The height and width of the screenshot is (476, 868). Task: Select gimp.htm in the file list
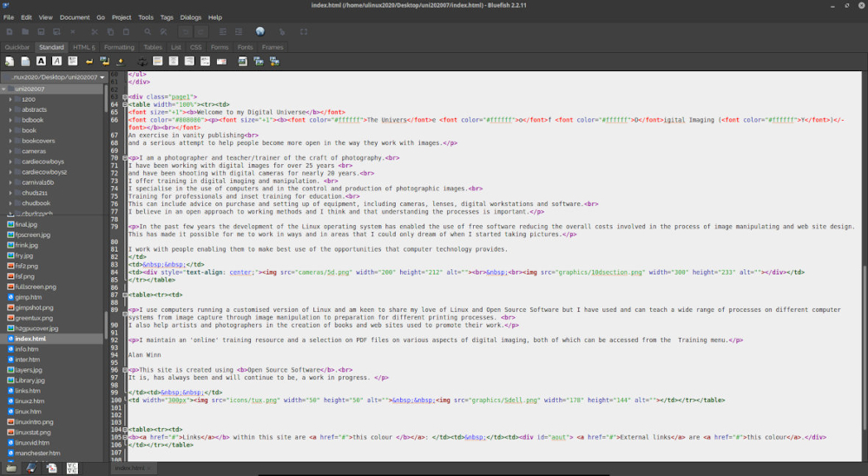(29, 297)
